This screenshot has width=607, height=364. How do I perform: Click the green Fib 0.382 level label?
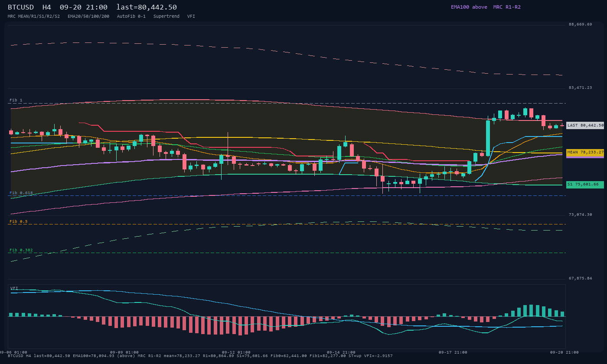[x=21, y=250]
